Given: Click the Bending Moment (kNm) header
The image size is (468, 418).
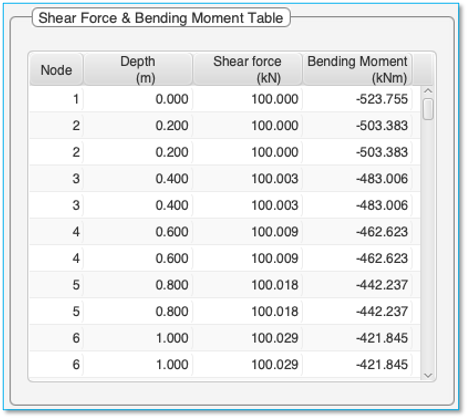Looking at the screenshot, I should point(357,70).
